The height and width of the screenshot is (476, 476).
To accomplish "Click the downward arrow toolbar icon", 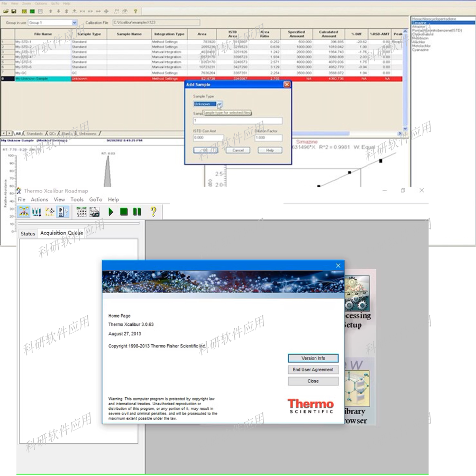I will coord(58,11).
